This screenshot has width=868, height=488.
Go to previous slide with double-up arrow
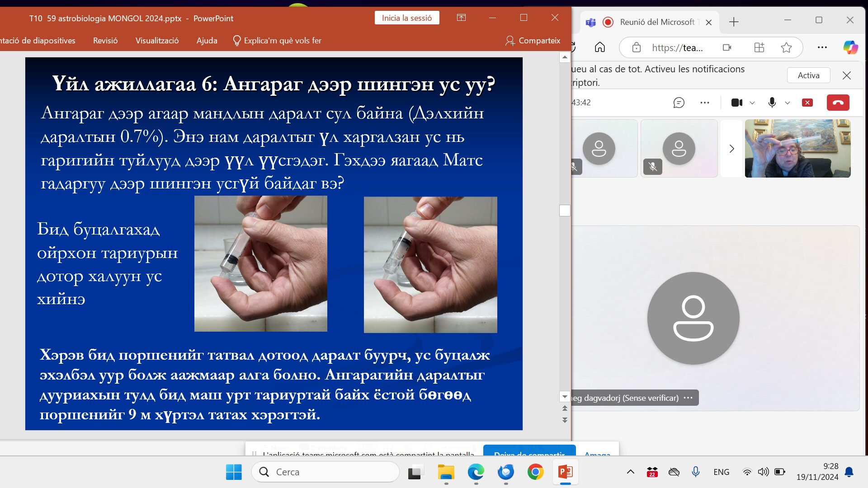(x=565, y=408)
